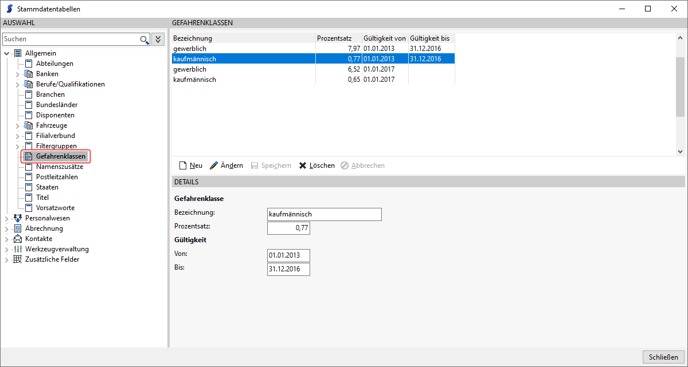Click the Banken table icon
The width and height of the screenshot is (688, 367).
click(29, 74)
